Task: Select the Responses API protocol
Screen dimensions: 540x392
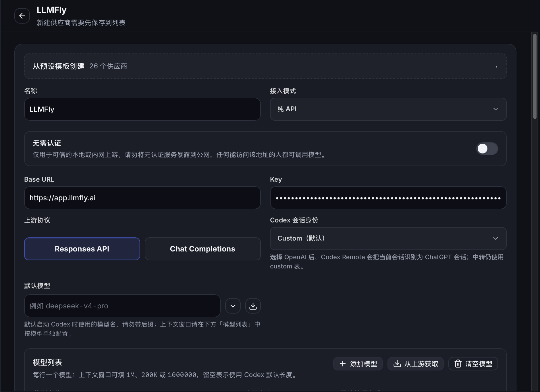Action: 82,249
